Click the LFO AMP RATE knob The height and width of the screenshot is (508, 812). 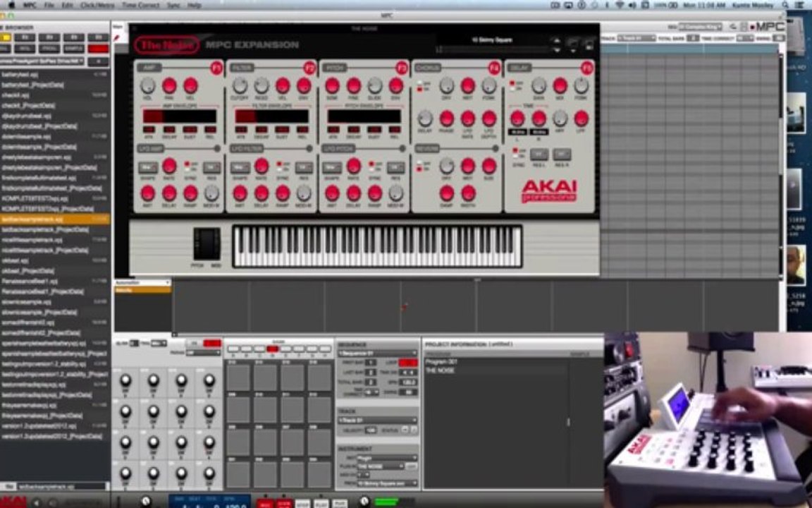point(169,166)
